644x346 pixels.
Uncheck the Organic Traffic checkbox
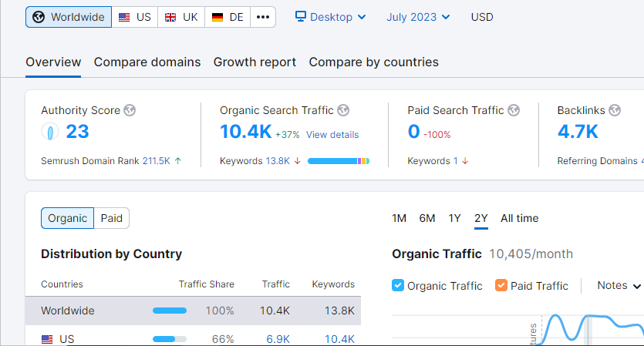click(x=398, y=285)
